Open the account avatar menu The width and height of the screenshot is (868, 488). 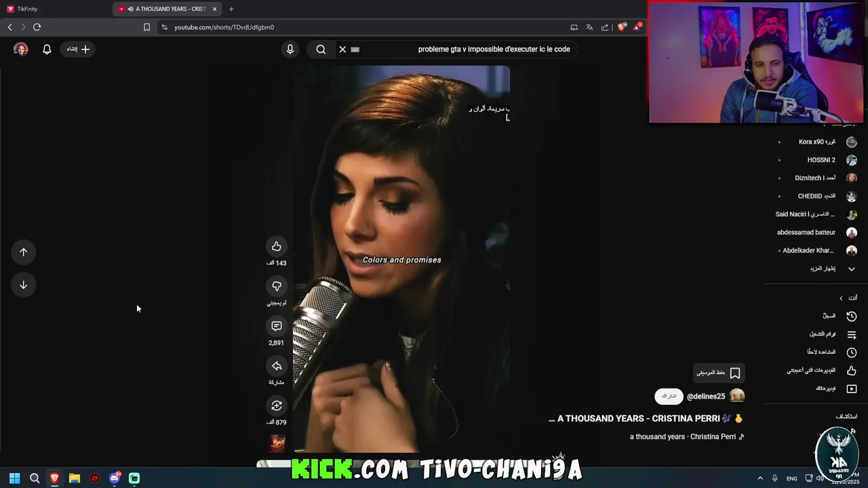(x=21, y=49)
